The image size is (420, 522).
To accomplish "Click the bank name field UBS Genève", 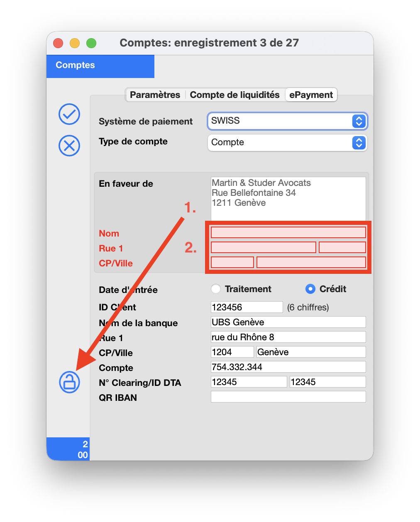I will 288,322.
